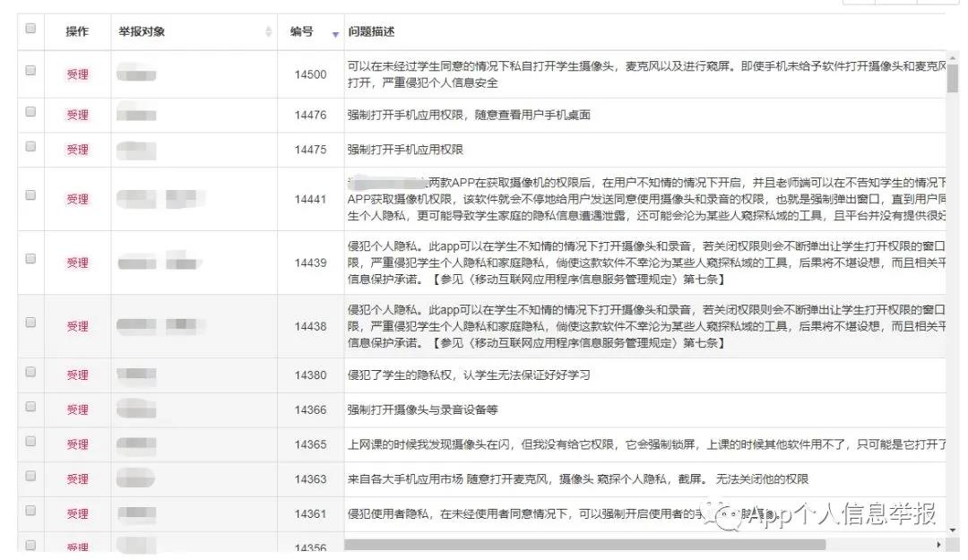Click sort arrow beside 编号 column header

(x=335, y=33)
